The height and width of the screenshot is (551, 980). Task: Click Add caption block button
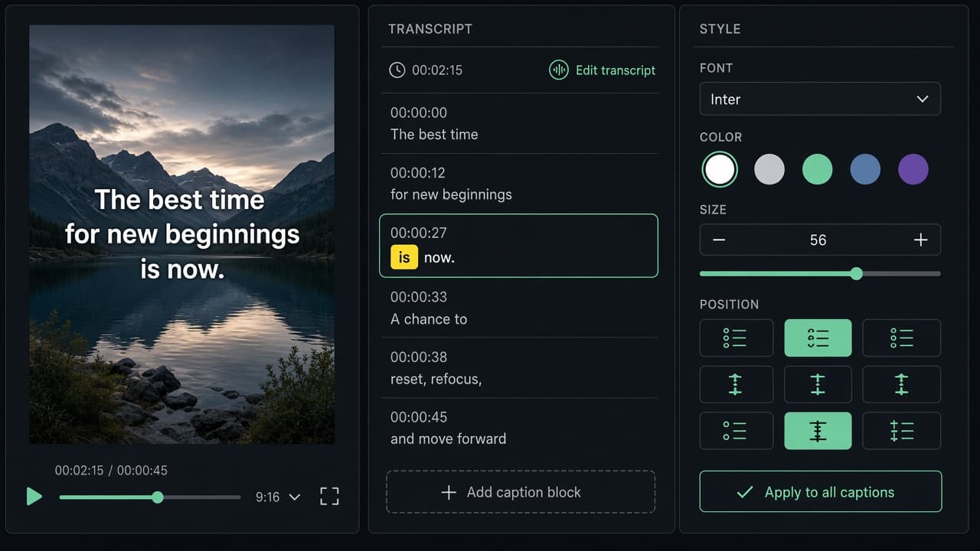click(x=521, y=492)
